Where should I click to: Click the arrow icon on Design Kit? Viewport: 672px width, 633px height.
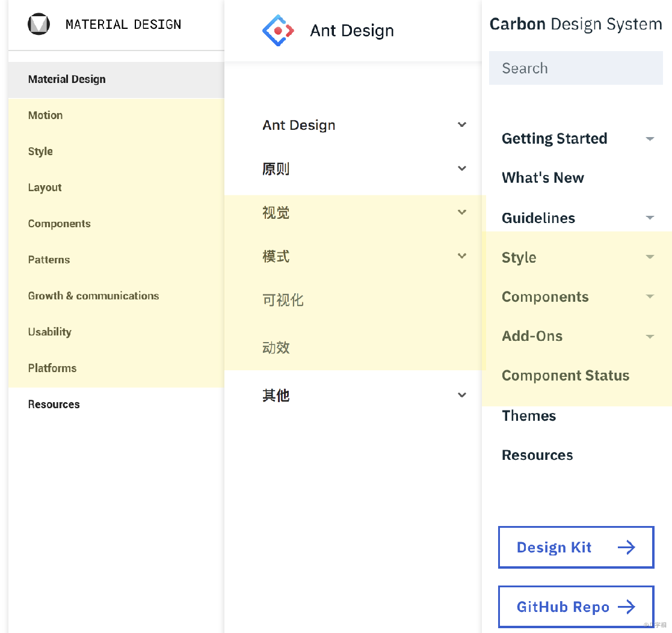pyautogui.click(x=626, y=547)
